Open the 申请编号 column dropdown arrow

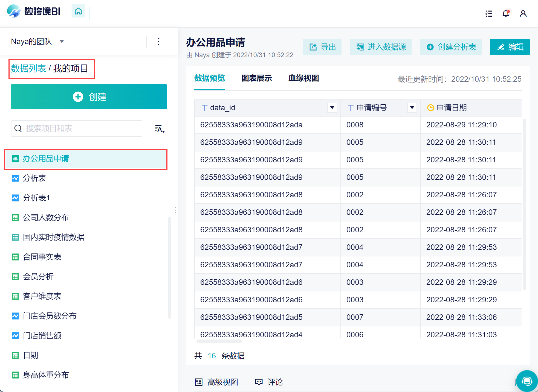click(412, 108)
